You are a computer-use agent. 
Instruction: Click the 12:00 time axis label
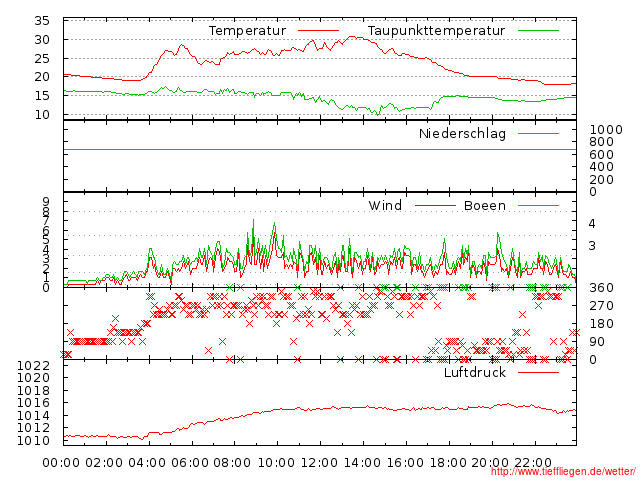319,462
